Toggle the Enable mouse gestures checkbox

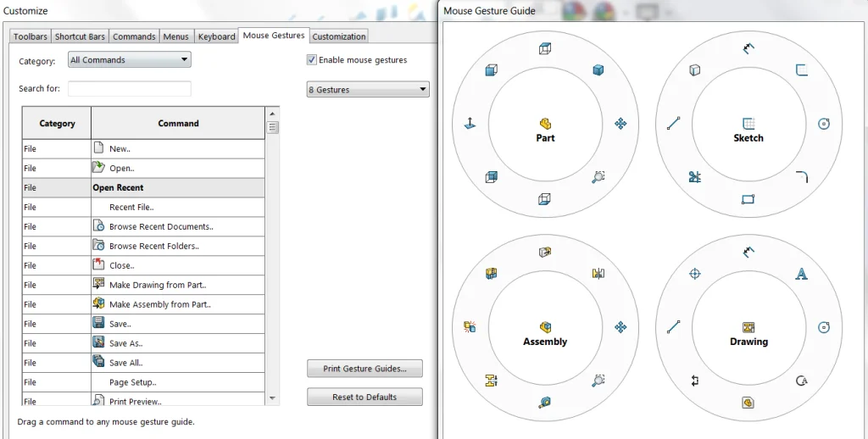pyautogui.click(x=312, y=60)
